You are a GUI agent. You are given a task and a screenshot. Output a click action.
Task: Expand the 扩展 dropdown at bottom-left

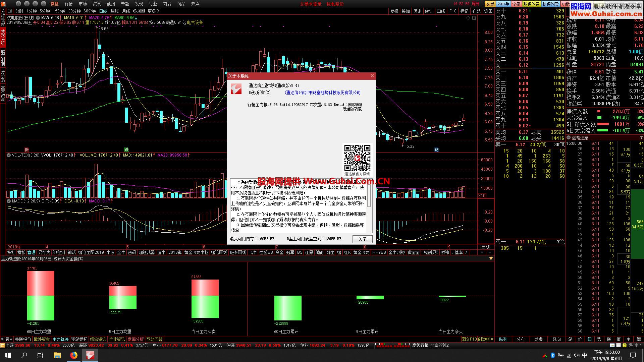7,339
